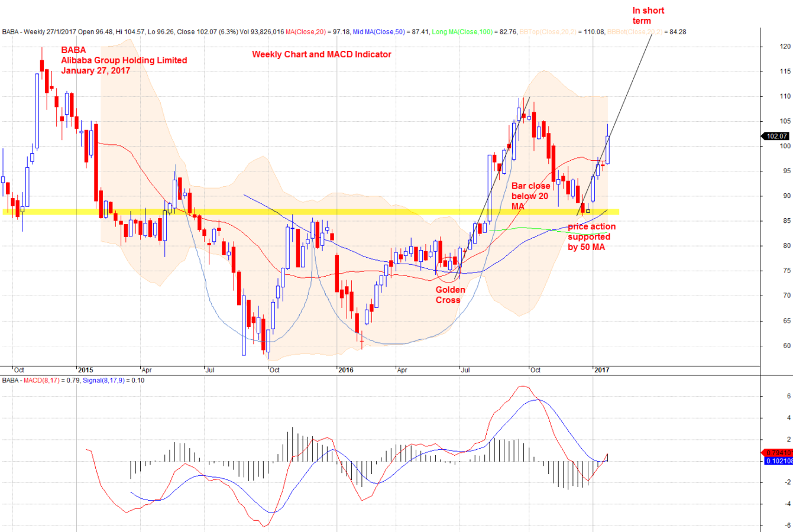Click price axis label 120
This screenshot has width=793, height=532.
pyautogui.click(x=785, y=46)
